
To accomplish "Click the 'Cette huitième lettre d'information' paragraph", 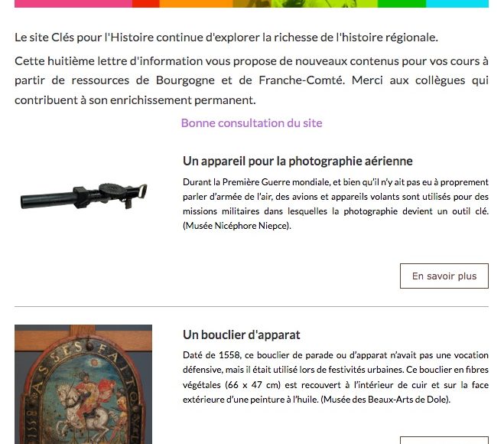I will point(252,80).
